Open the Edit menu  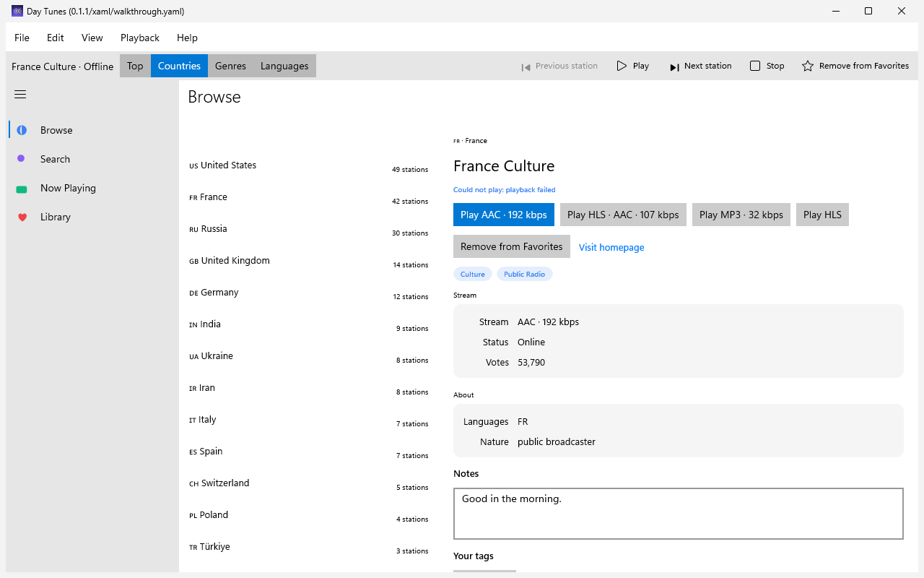click(x=56, y=38)
